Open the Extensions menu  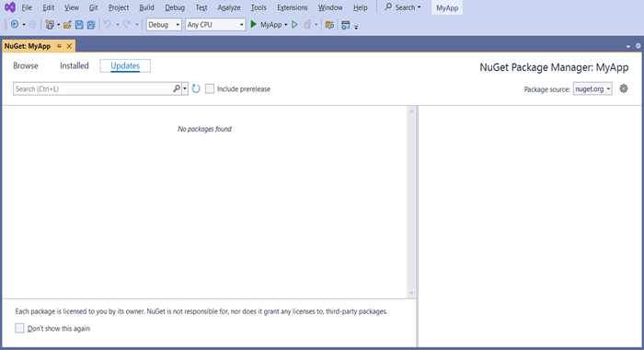coord(292,7)
